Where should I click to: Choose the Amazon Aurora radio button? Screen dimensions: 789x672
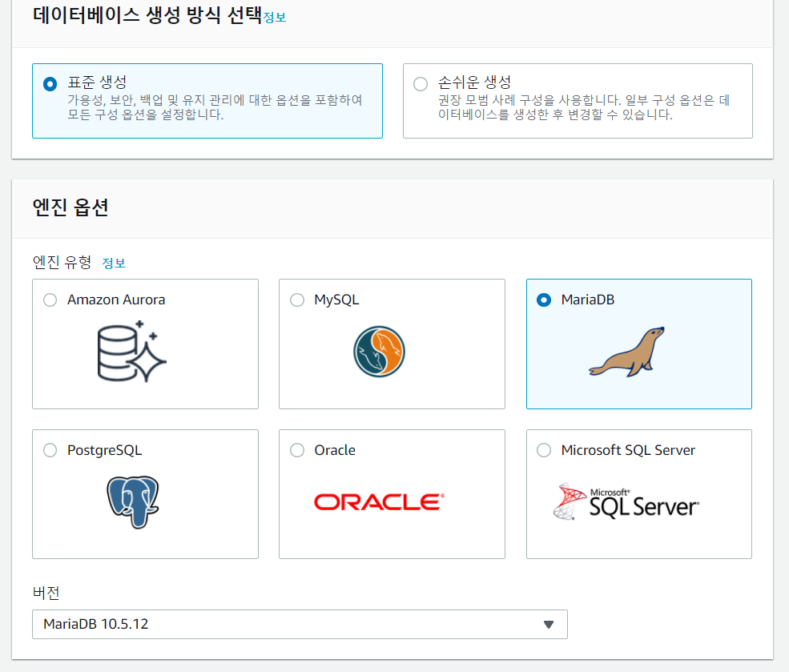[50, 300]
